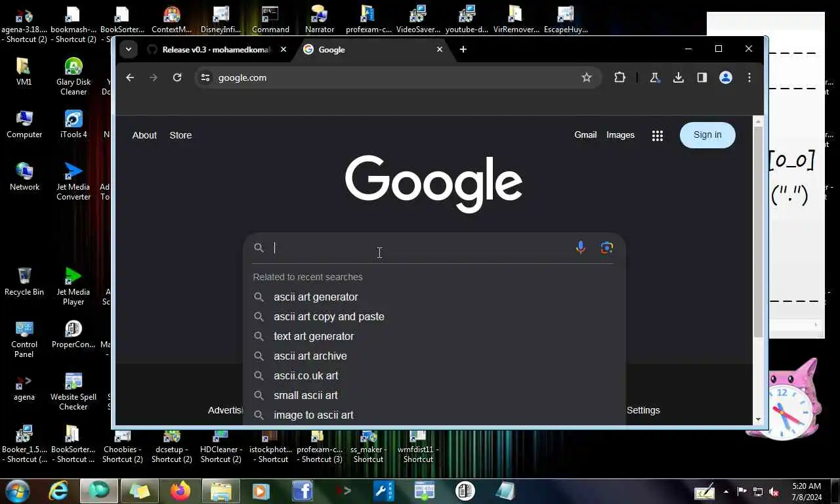This screenshot has height=504, width=840.
Task: Choose suggestion 'small ascii art'
Action: tap(434, 395)
